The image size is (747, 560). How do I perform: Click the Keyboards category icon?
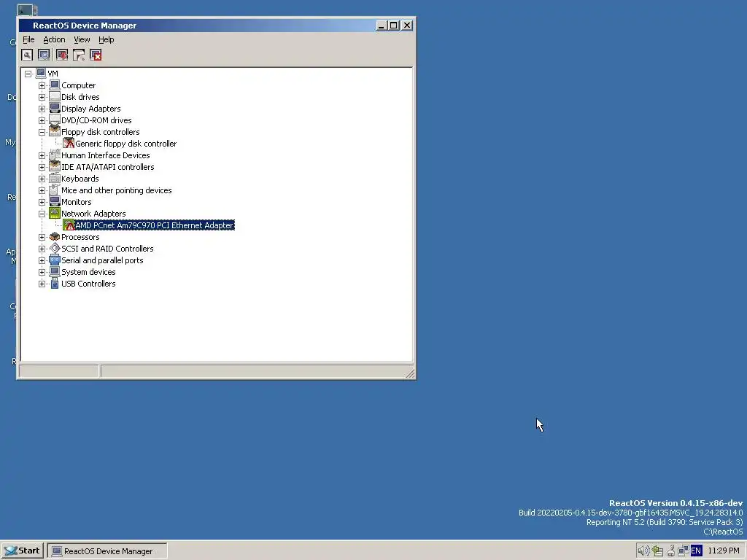point(55,179)
